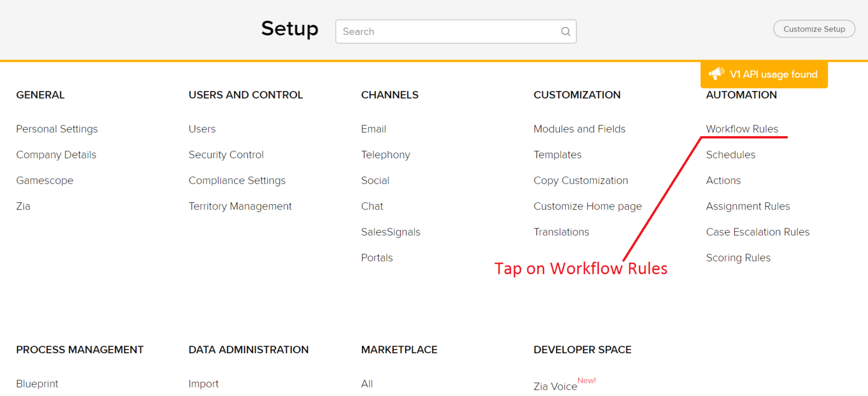Go to Templates
This screenshot has height=396, width=868.
tap(558, 155)
